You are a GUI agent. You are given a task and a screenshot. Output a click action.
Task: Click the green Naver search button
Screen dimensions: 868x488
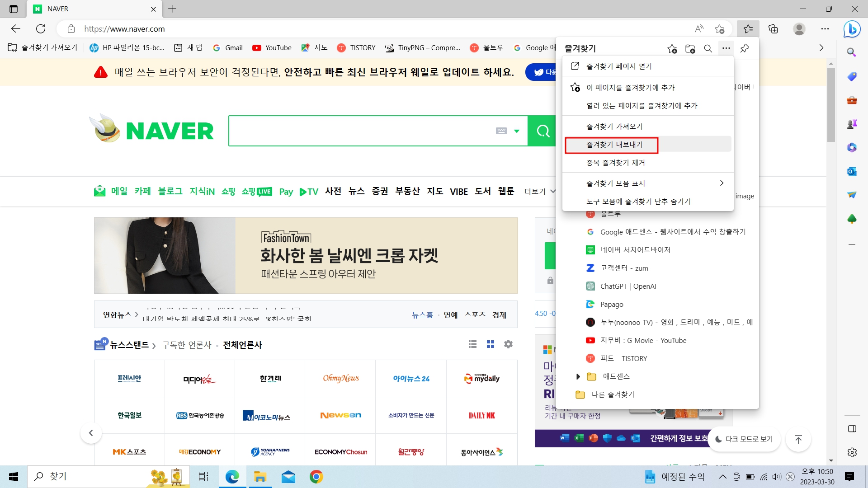(x=542, y=131)
